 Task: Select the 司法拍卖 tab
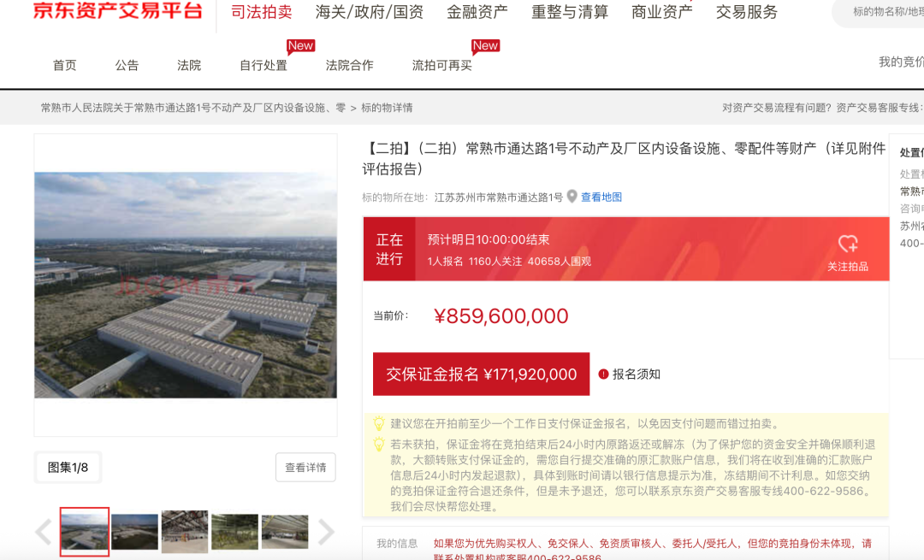pos(261,13)
